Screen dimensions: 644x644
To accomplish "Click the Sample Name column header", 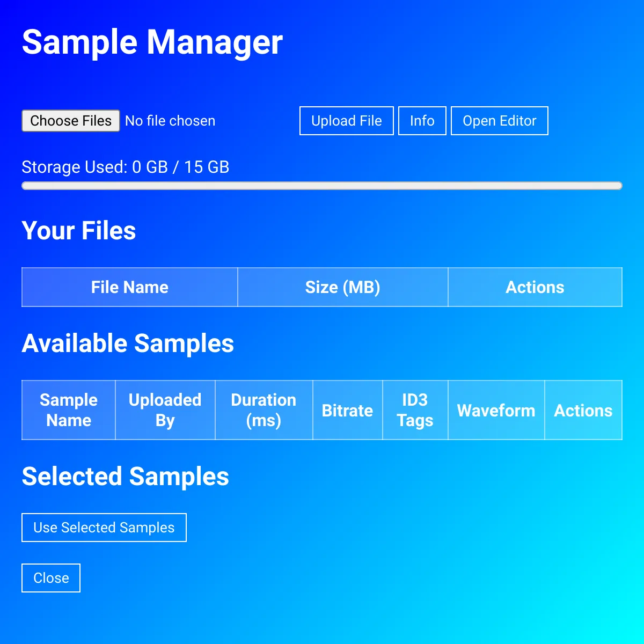I will pyautogui.click(x=68, y=410).
